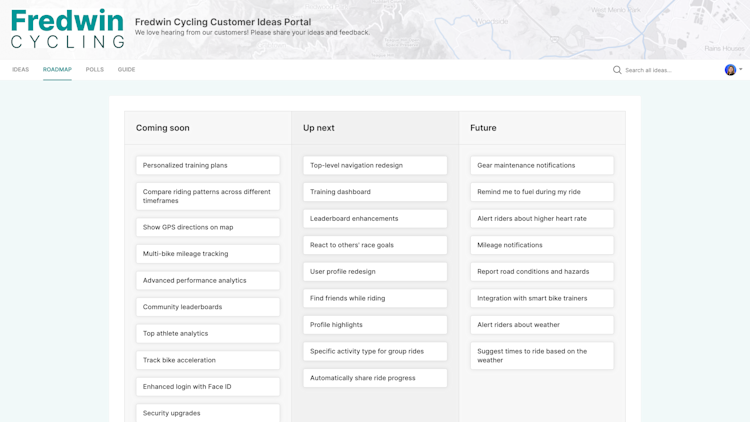Open Report road conditions and hazards card
The width and height of the screenshot is (750, 422).
(x=542, y=271)
